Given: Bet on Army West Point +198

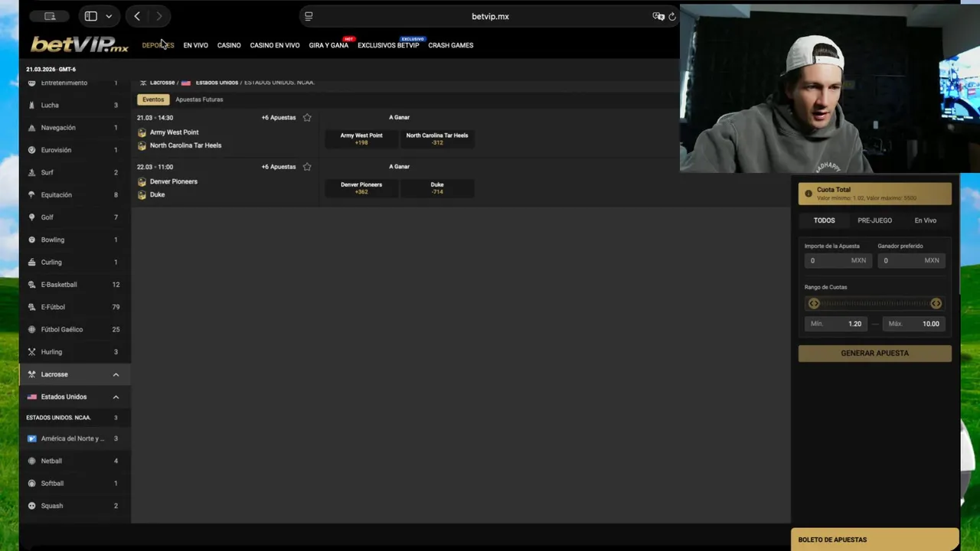Looking at the screenshot, I should click(361, 139).
